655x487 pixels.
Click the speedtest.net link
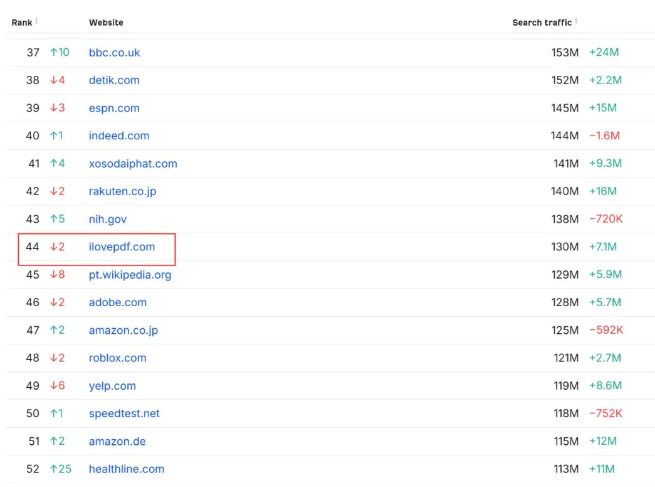click(x=124, y=413)
